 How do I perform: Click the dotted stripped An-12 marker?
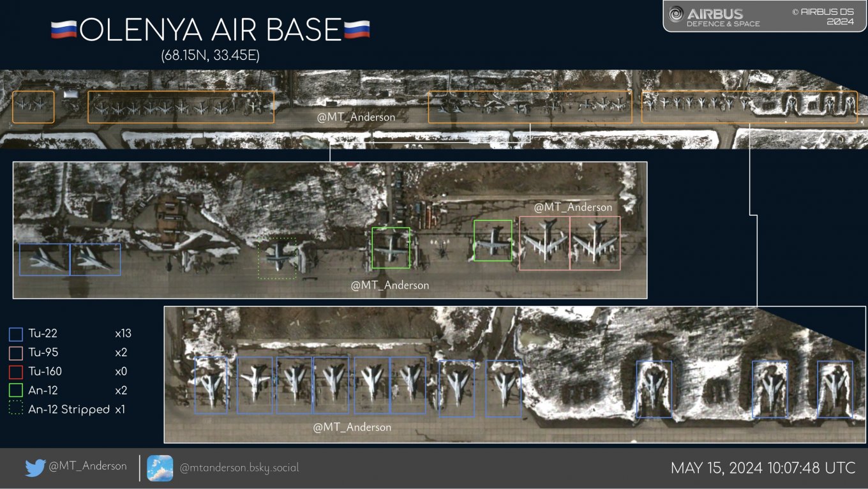click(278, 259)
